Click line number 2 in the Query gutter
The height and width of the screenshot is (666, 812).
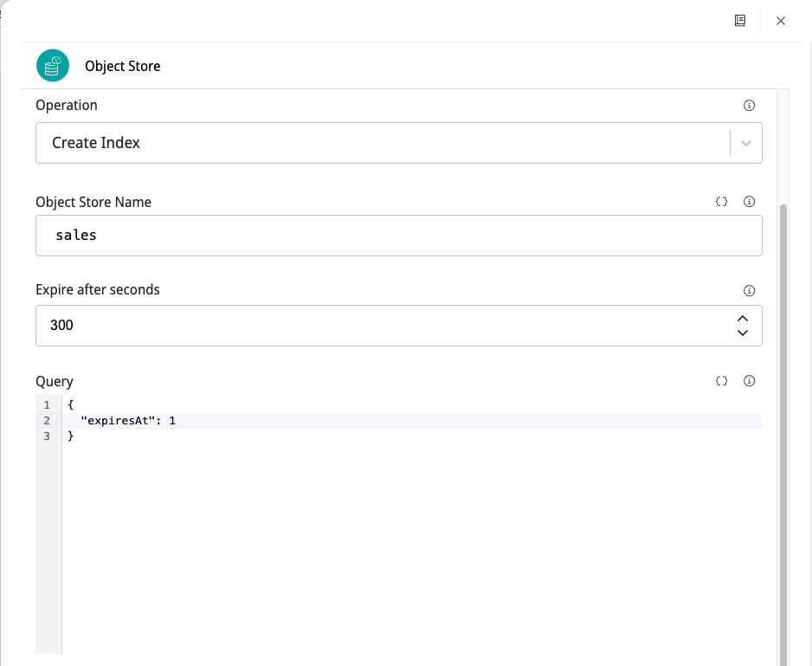(x=47, y=421)
